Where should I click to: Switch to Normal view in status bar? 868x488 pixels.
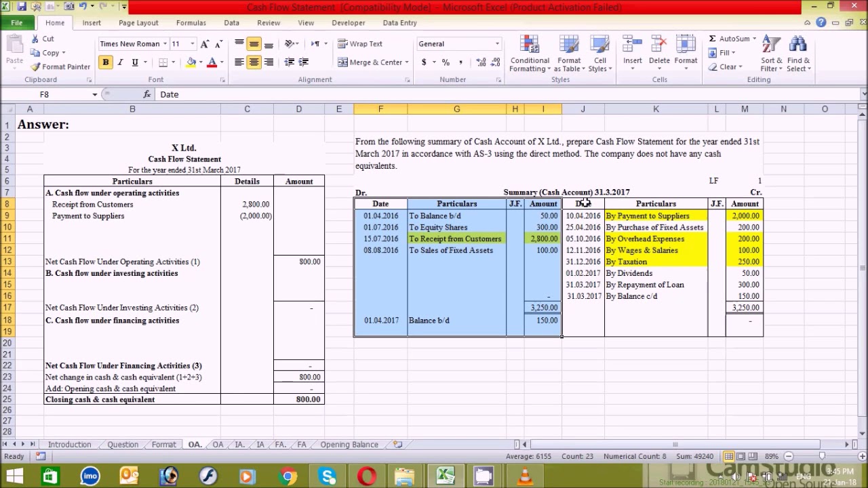click(x=729, y=456)
